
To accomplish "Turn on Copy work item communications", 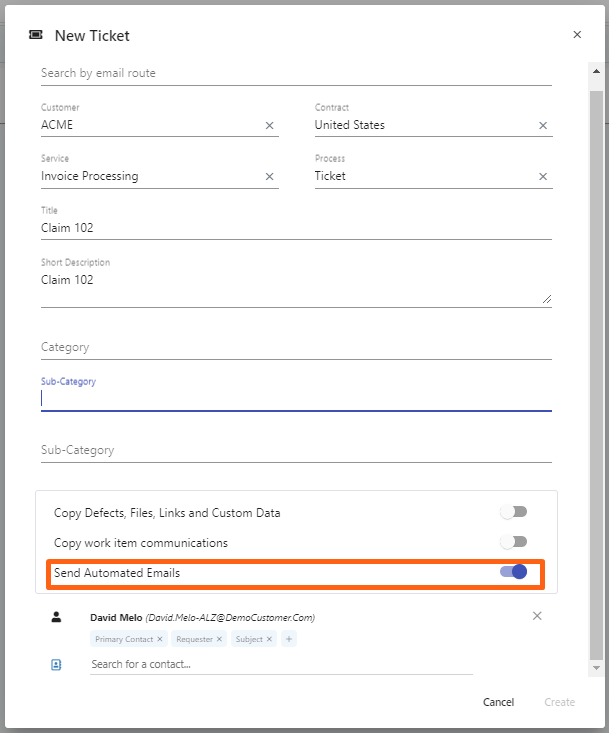I will [513, 542].
